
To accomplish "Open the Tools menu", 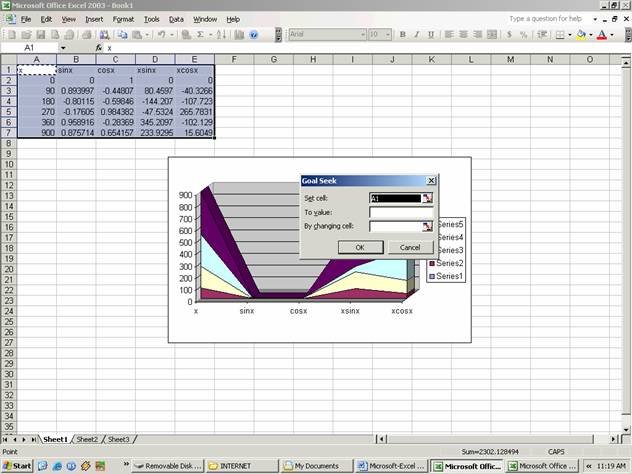I will 152,19.
